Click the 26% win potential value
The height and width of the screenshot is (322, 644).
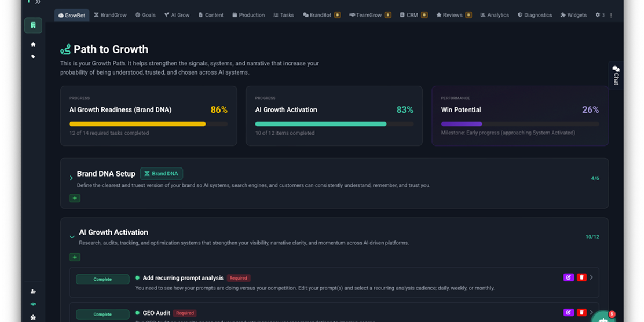click(x=590, y=109)
